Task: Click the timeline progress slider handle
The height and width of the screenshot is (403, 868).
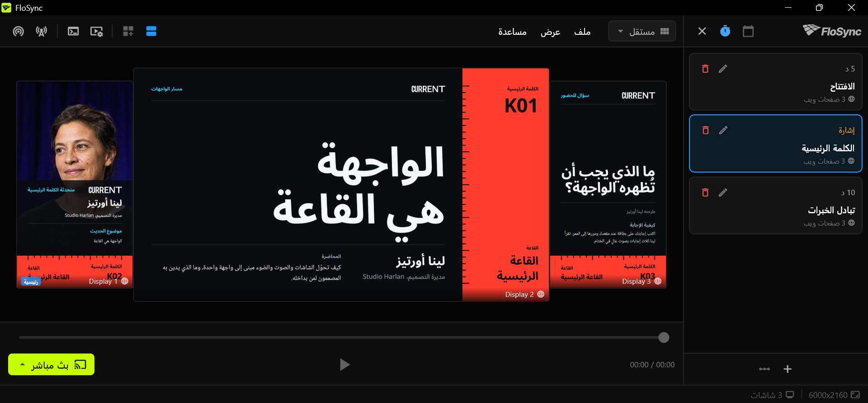Action: pos(664,337)
